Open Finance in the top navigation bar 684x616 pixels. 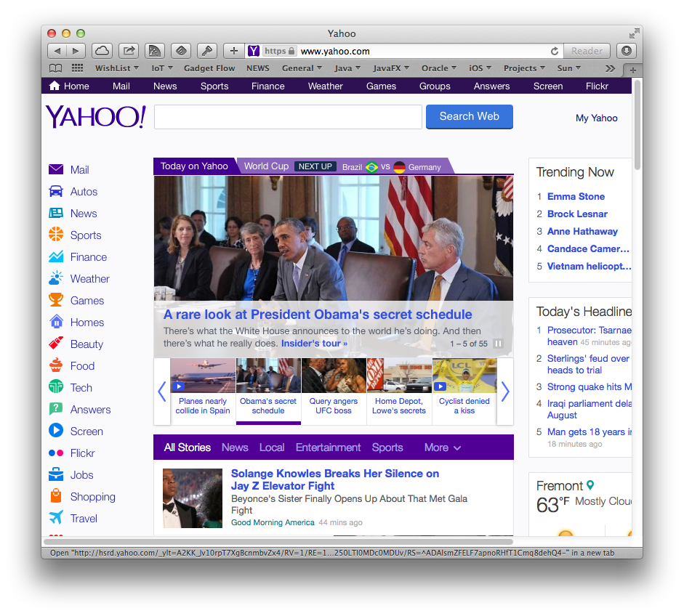click(x=267, y=86)
